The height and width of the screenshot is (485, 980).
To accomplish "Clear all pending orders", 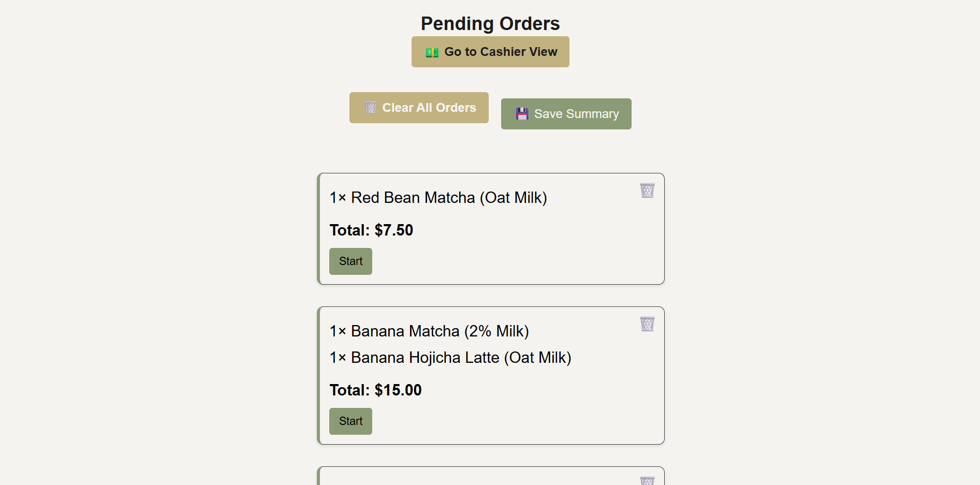I will coord(419,108).
